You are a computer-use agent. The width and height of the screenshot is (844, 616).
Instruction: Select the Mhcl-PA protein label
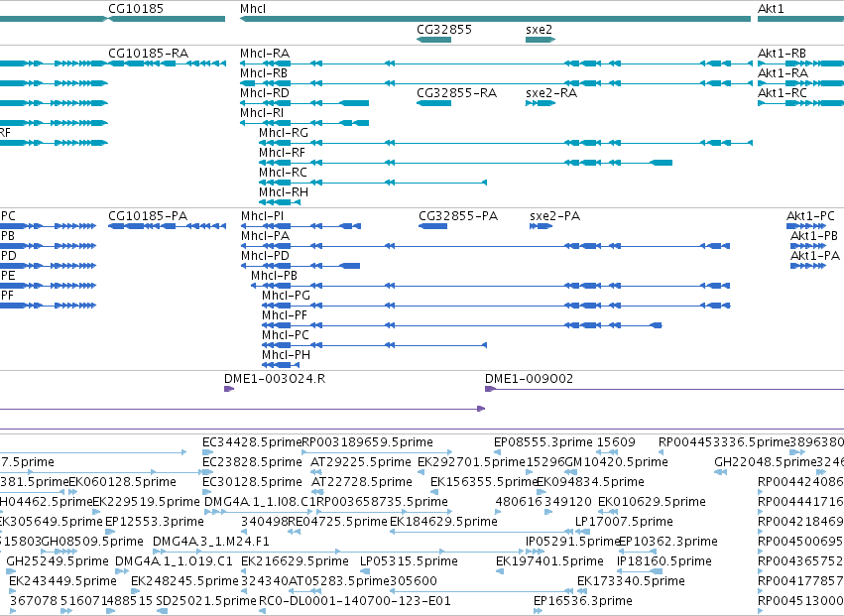(266, 236)
